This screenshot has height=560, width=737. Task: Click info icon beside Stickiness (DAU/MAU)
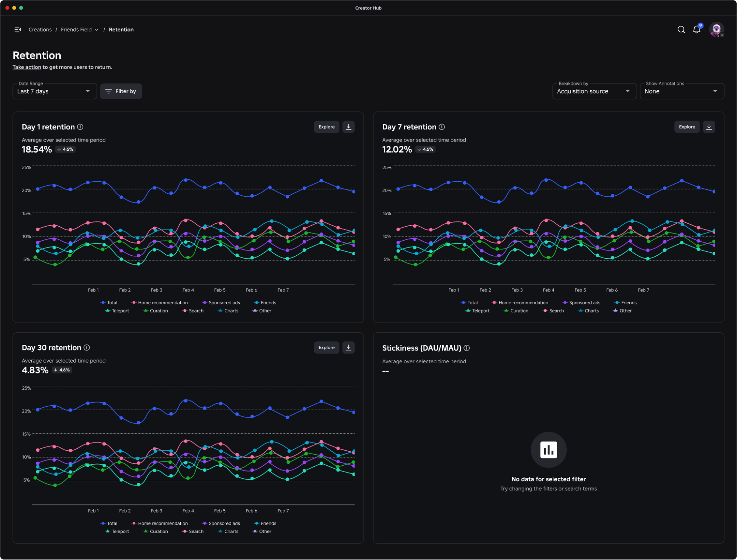pos(466,348)
